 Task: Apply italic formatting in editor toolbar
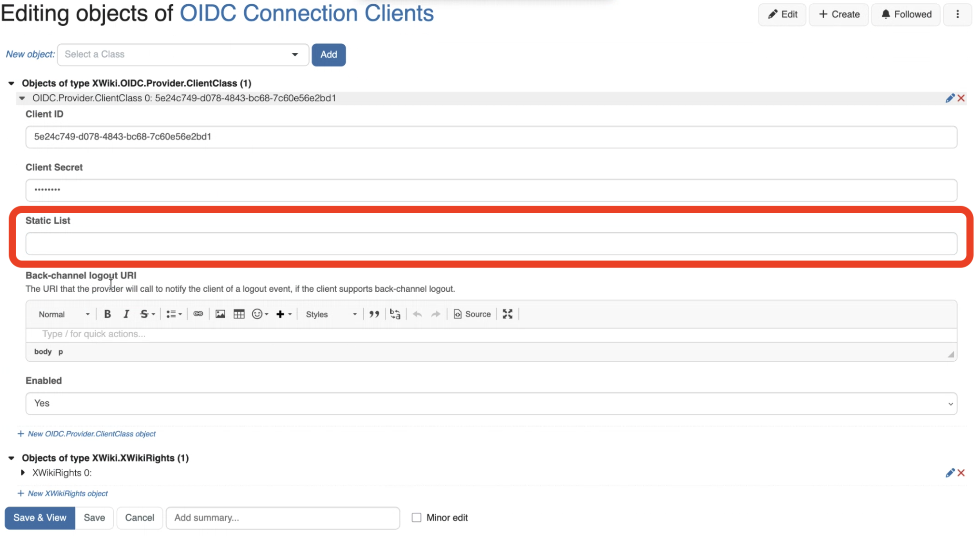[126, 314]
